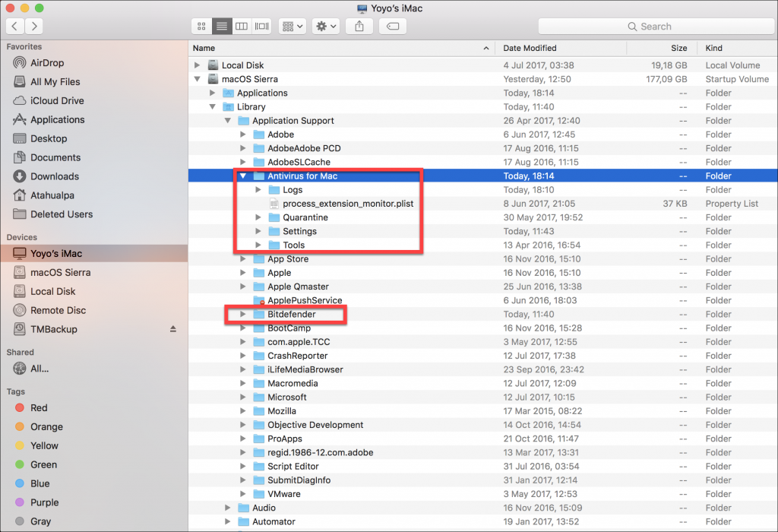Screen dimensions: 778x532
Task: Open the Atahualpa home folder
Action: [x=52, y=195]
